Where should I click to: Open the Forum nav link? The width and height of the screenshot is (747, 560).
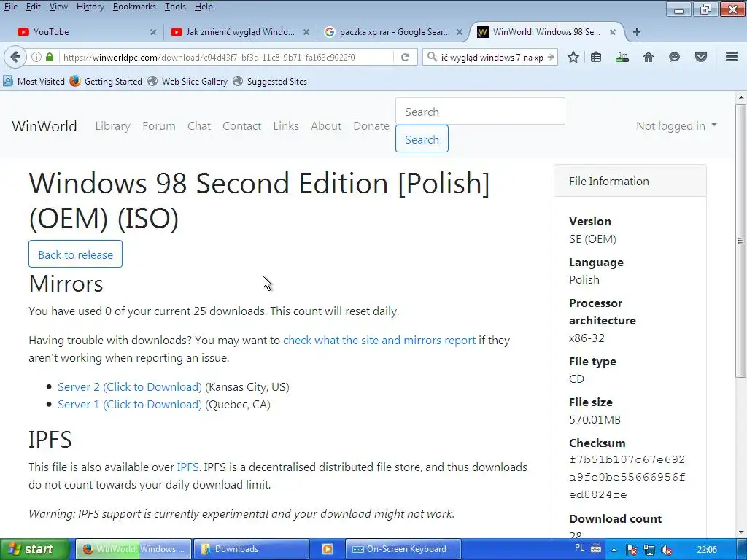tap(159, 126)
